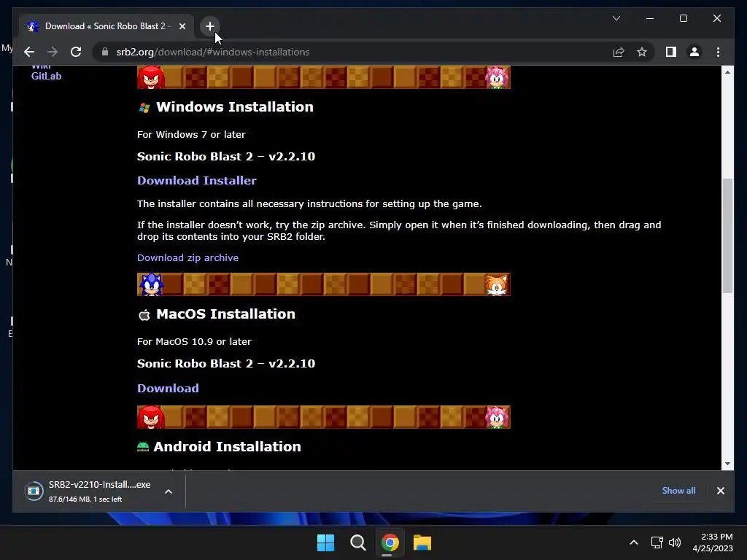Reload the srb2.org page
747x560 pixels.
click(76, 52)
